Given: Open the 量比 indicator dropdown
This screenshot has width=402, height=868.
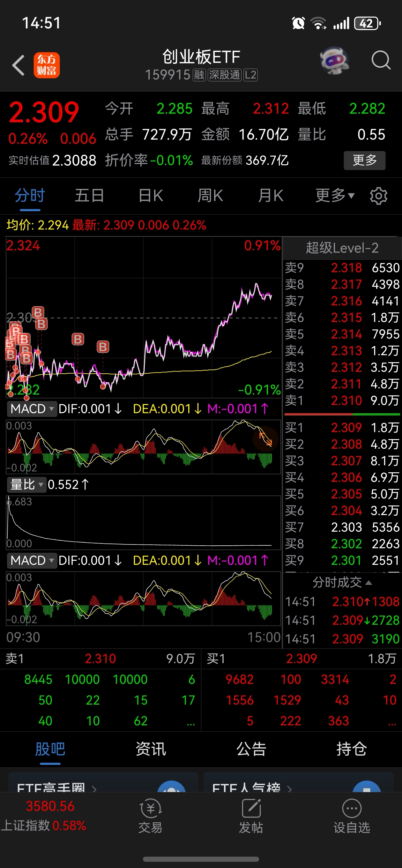Looking at the screenshot, I should (x=26, y=484).
